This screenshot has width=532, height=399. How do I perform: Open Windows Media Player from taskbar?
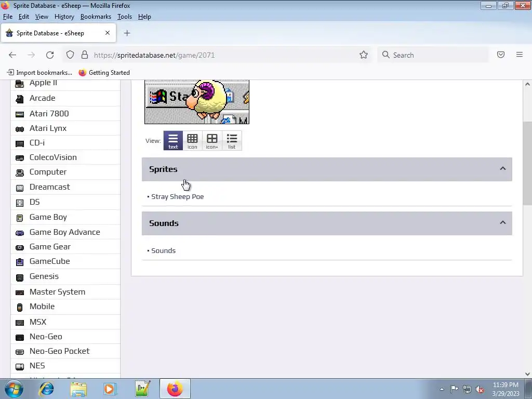click(110, 389)
